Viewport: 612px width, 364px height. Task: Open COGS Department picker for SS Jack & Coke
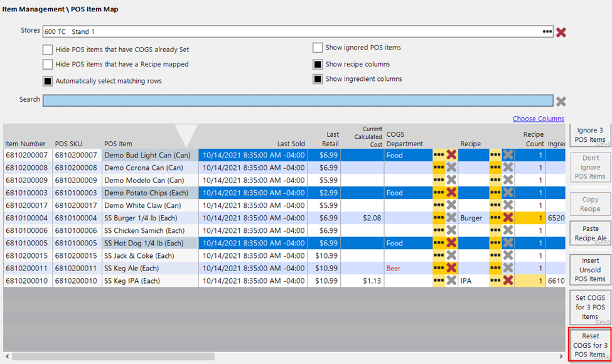click(x=439, y=255)
